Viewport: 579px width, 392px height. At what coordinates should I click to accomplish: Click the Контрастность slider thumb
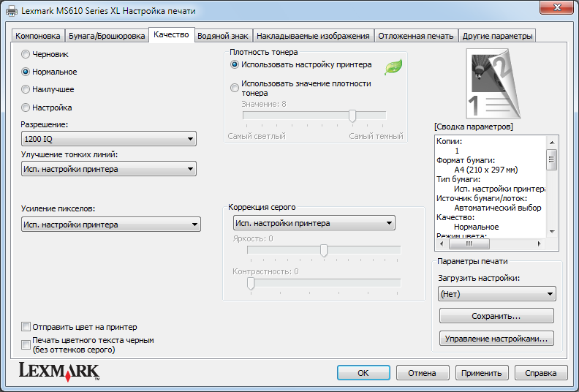click(251, 283)
